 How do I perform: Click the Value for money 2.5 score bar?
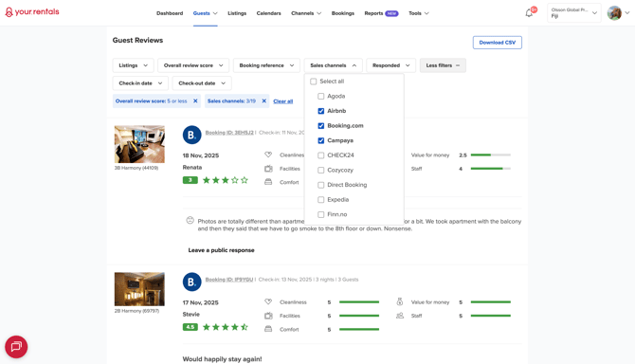coord(490,155)
